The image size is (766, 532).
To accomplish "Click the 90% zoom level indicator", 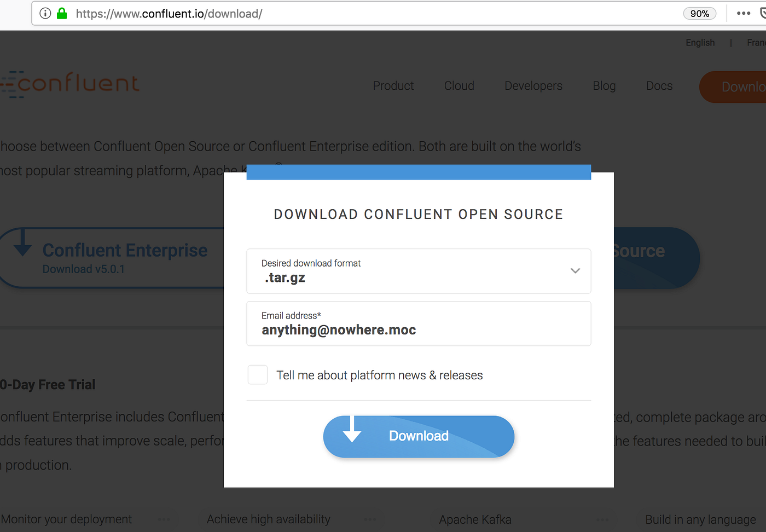I will pos(700,14).
